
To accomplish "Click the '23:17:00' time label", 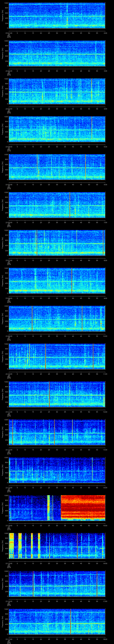I will coord(9,639).
